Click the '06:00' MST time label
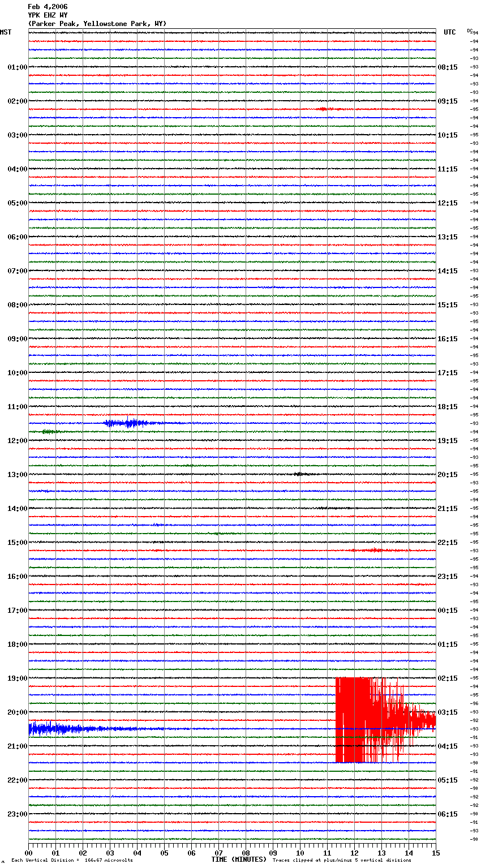481x868 pixels. click(18, 237)
